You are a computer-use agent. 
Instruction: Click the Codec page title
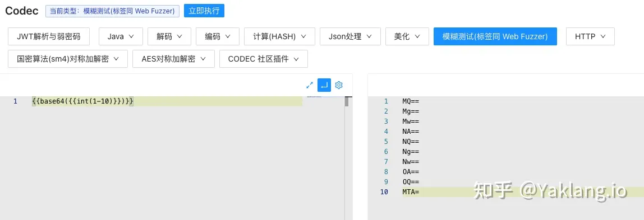[x=22, y=11]
